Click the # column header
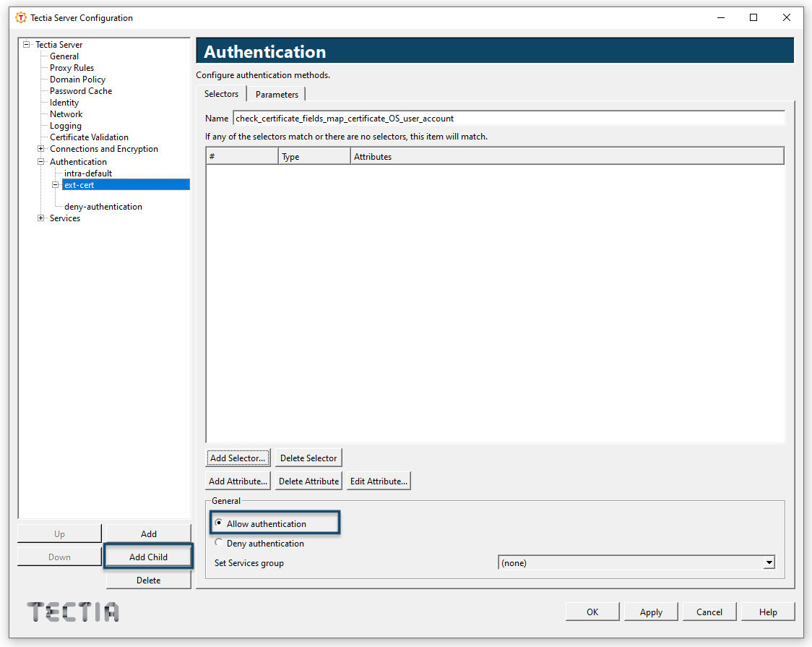Screen dimensions: 812x647 [x=242, y=156]
